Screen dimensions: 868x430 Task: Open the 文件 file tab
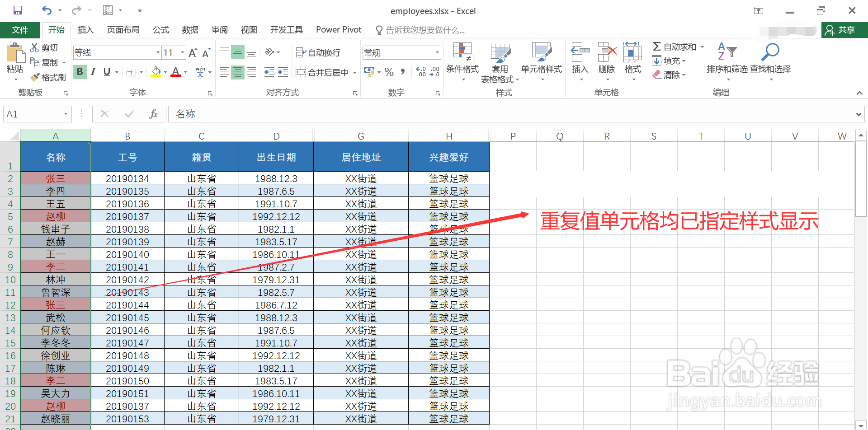[x=20, y=30]
